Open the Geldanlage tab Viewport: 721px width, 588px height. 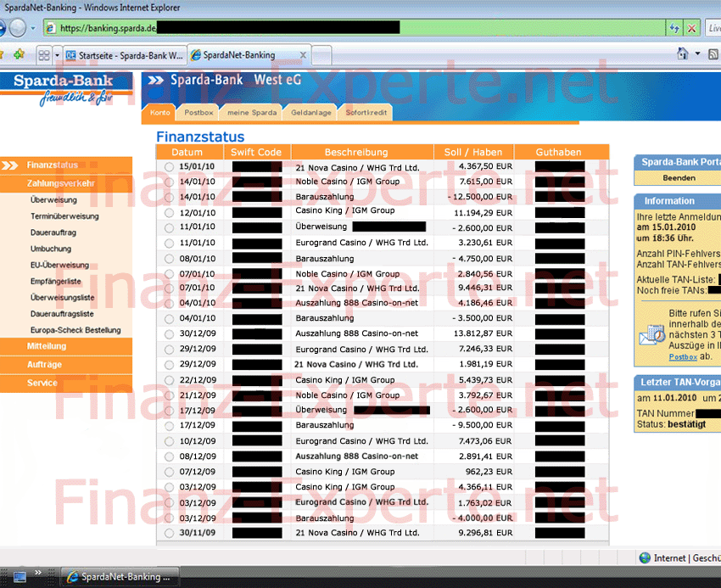310,113
